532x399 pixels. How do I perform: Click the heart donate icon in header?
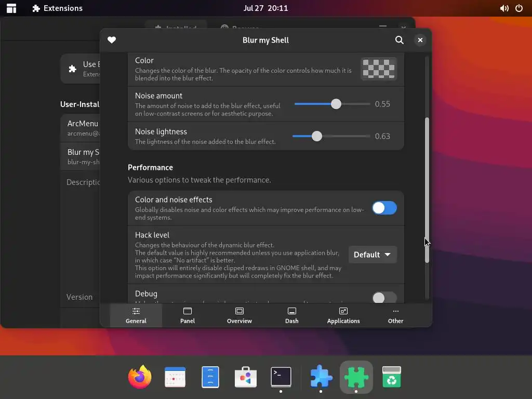coord(112,40)
